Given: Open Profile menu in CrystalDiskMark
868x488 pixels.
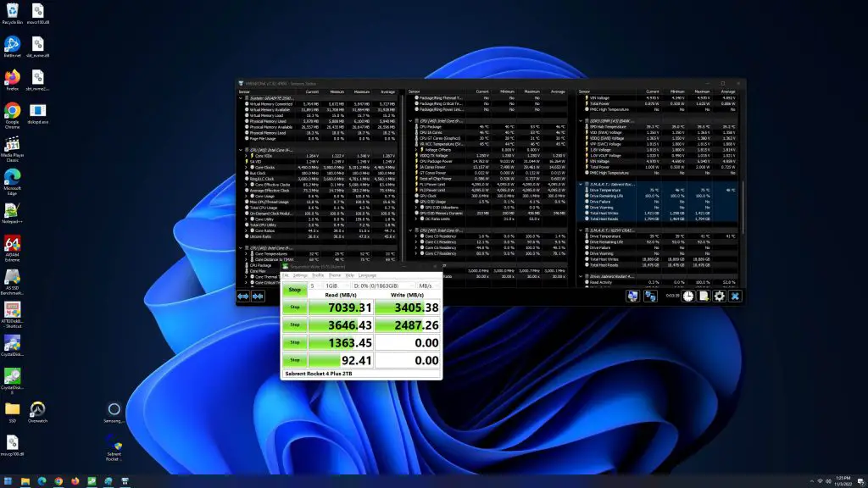Looking at the screenshot, I should click(319, 275).
